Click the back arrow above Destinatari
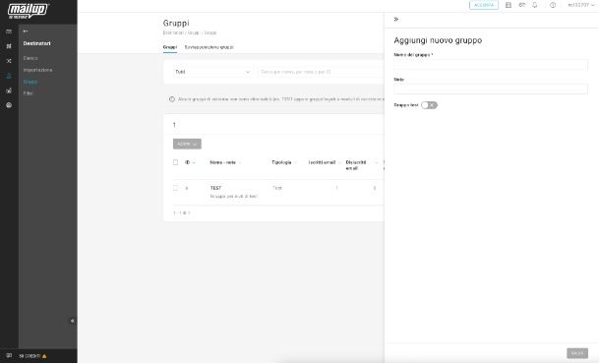Viewport: 600px width, 364px height. coord(26,31)
